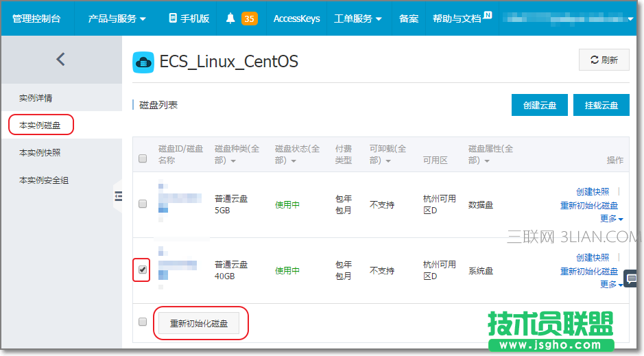The height and width of the screenshot is (356, 644).
Task: Open the chat feedback icon at right edge
Action: (x=632, y=278)
